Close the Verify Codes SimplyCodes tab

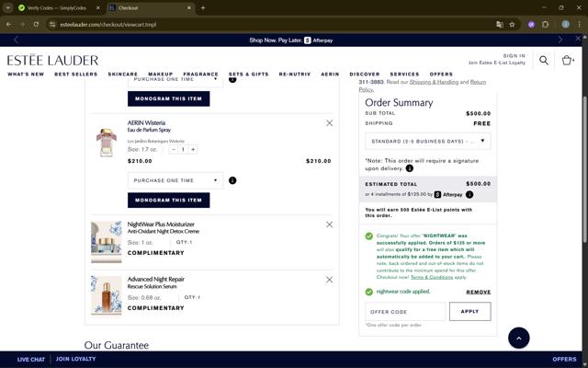98,8
